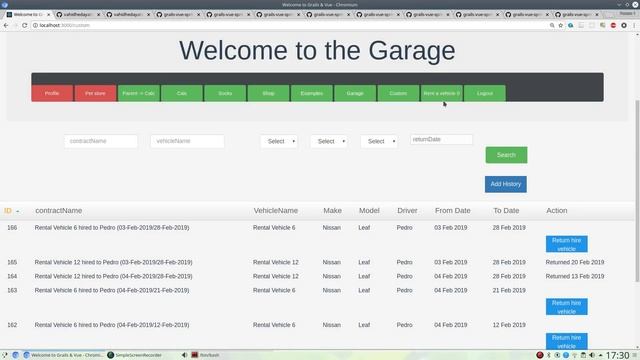Screen dimensions: 640x360
Task: Open the Select dropdown next to vehicleName field
Action: tap(279, 142)
